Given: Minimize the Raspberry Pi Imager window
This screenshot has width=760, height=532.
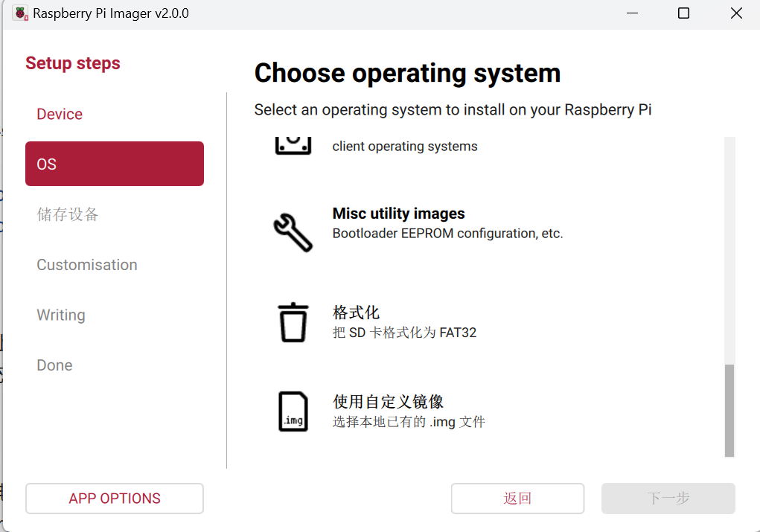Looking at the screenshot, I should (x=632, y=13).
